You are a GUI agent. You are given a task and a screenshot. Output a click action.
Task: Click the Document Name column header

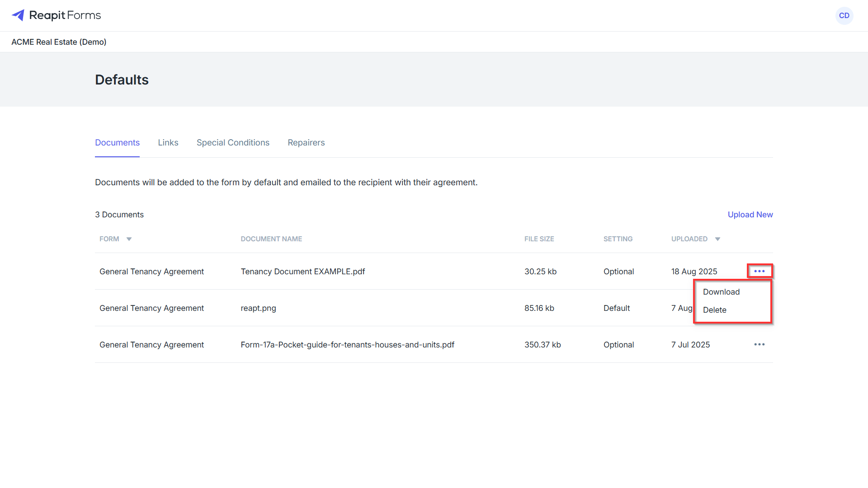coord(271,239)
